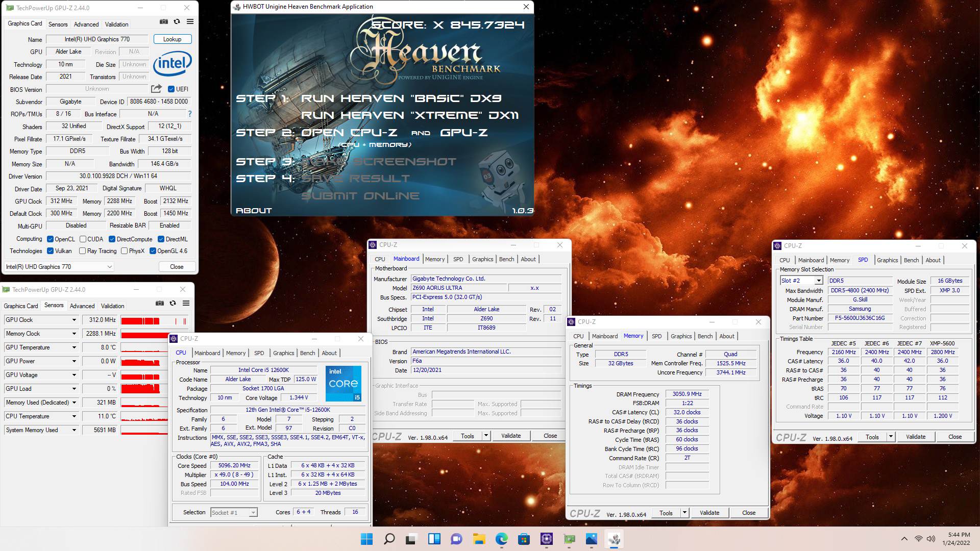The height and width of the screenshot is (551, 980).
Task: Toggle the CUDA checkbox
Action: 83,239
